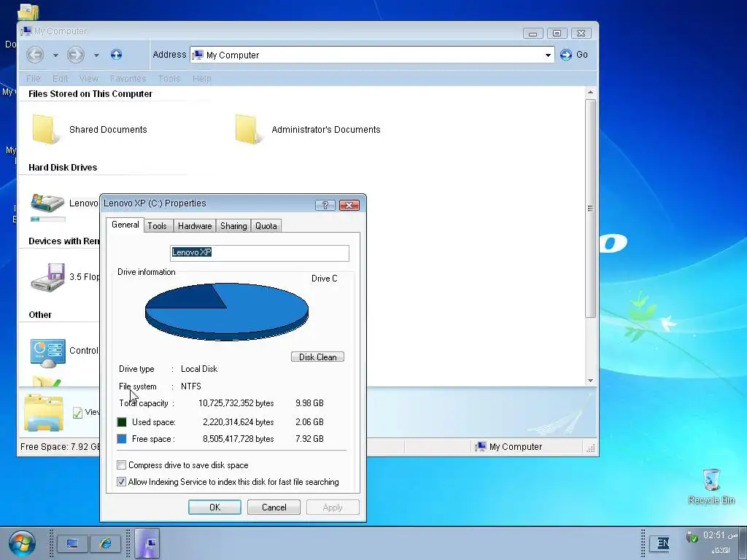Click OK in Properties dialog
This screenshot has height=560, width=747.
click(x=215, y=507)
